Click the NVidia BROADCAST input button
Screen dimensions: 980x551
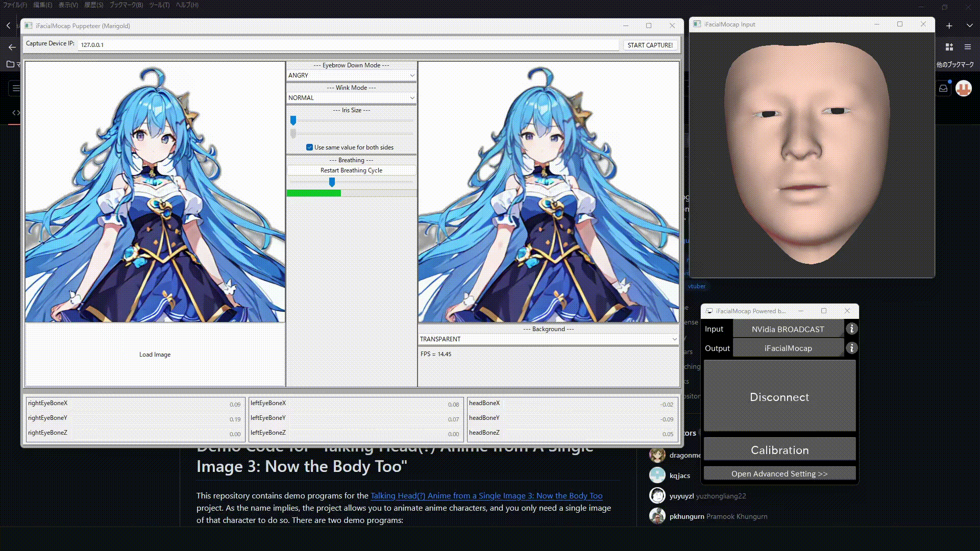click(788, 329)
